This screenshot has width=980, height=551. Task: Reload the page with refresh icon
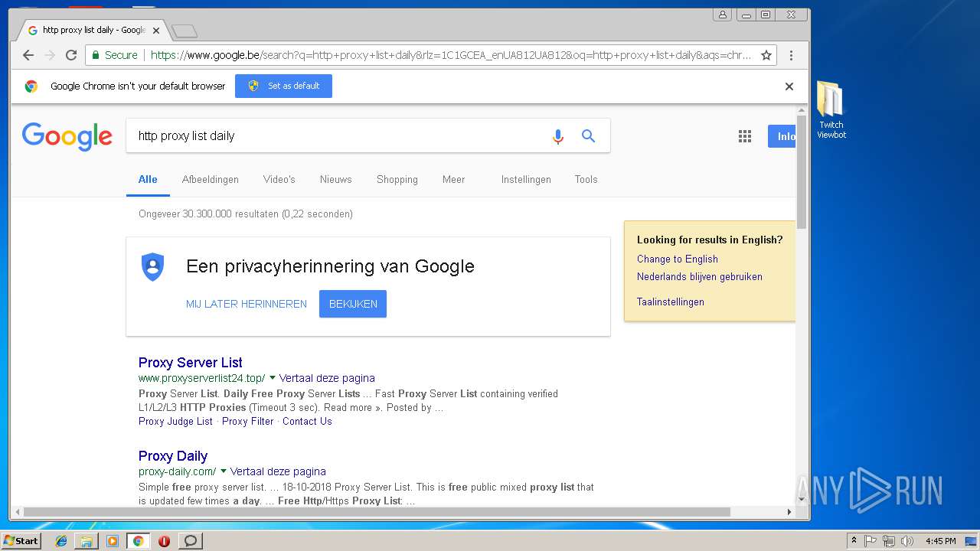coord(71,55)
